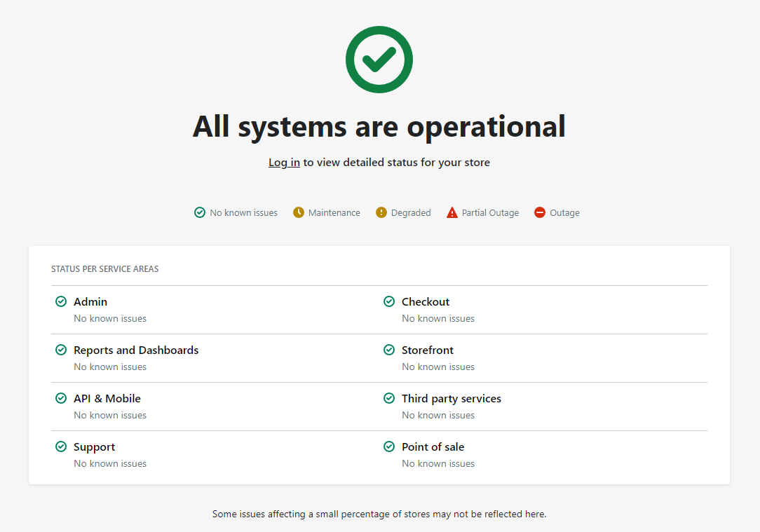The width and height of the screenshot is (760, 532).
Task: Click the bottom notice about affected stores
Action: pos(379,514)
